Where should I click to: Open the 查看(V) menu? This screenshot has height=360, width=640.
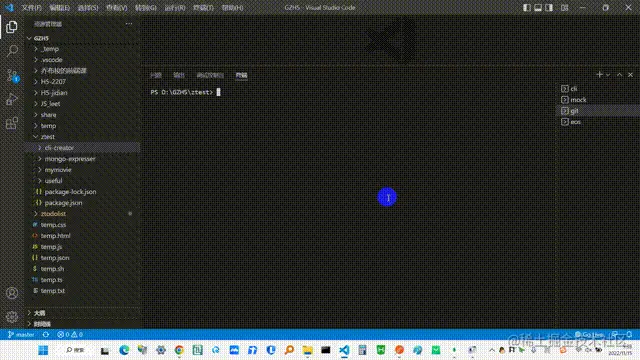pos(117,8)
